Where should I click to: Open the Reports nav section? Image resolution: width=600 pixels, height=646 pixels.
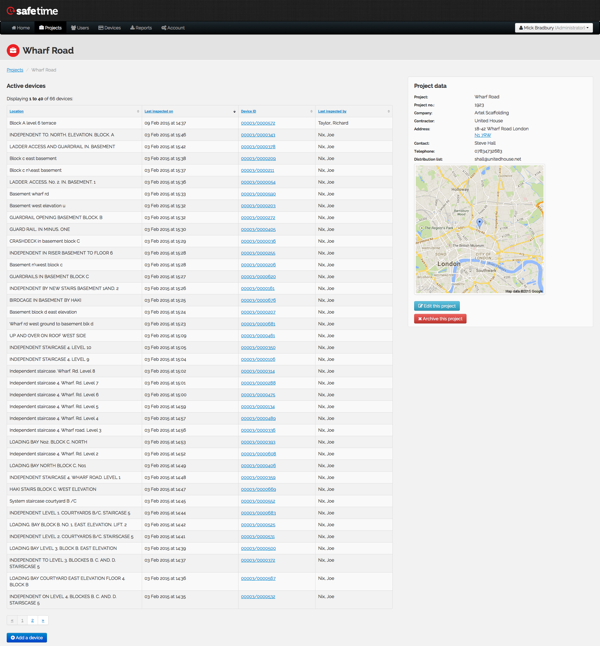point(141,28)
